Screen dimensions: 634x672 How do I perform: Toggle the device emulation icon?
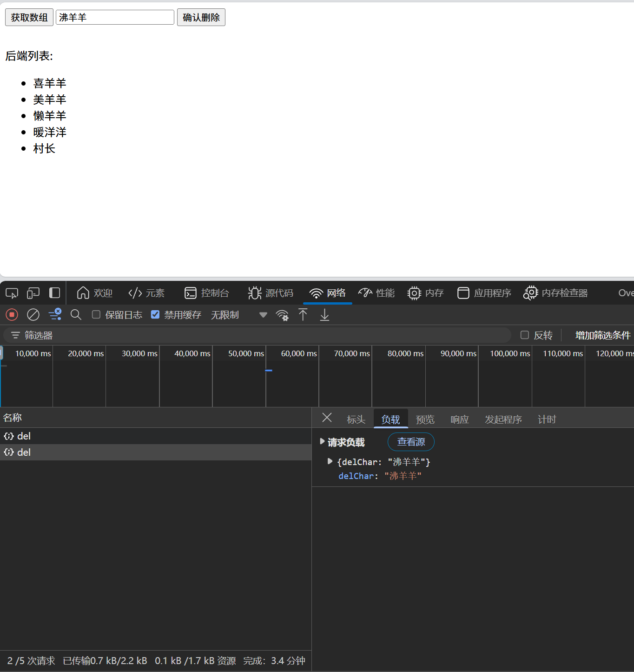click(33, 293)
